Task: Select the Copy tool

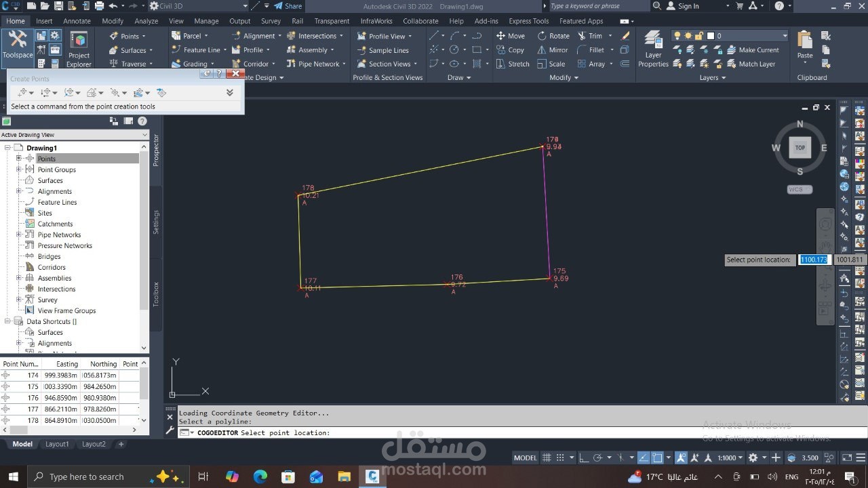Action: [x=511, y=50]
